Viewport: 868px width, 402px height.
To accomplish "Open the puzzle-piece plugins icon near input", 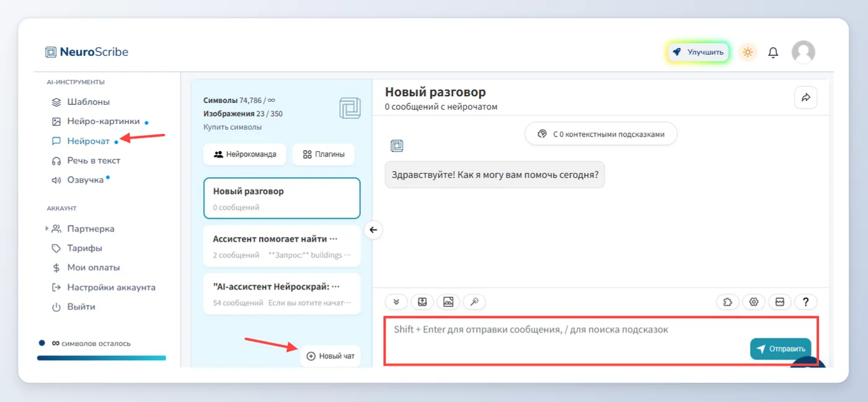I will coord(728,302).
